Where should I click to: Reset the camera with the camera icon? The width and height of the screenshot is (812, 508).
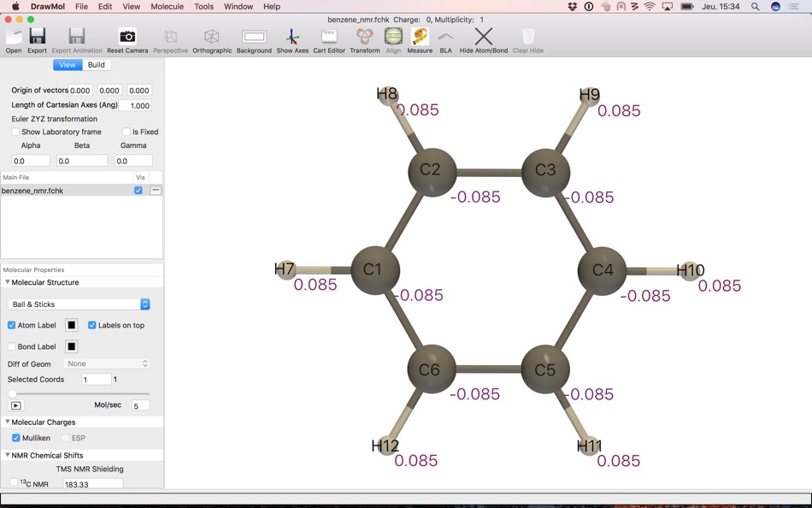[127, 37]
